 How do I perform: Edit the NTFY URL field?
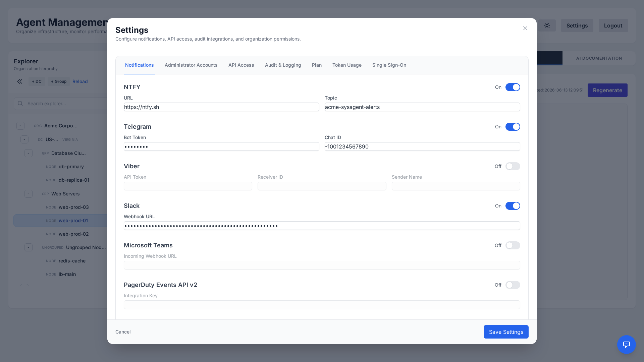tap(221, 107)
